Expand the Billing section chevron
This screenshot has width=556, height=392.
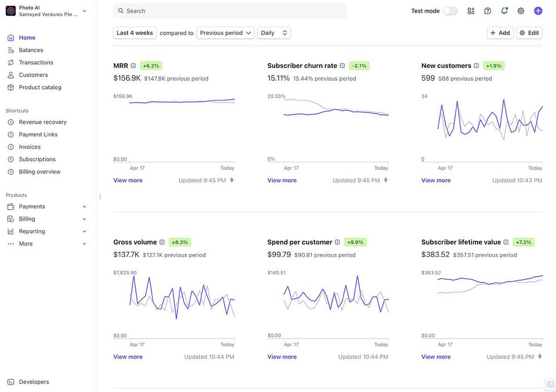pyautogui.click(x=85, y=219)
